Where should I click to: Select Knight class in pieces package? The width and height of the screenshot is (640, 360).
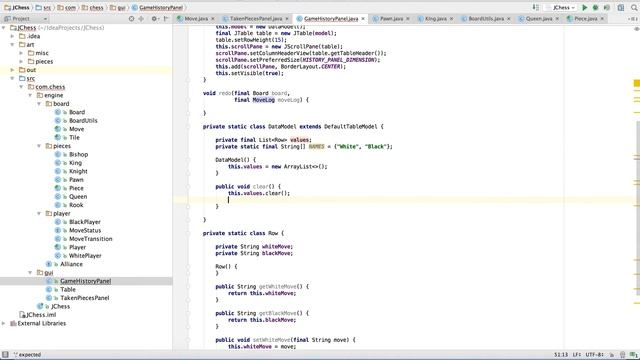(x=78, y=171)
